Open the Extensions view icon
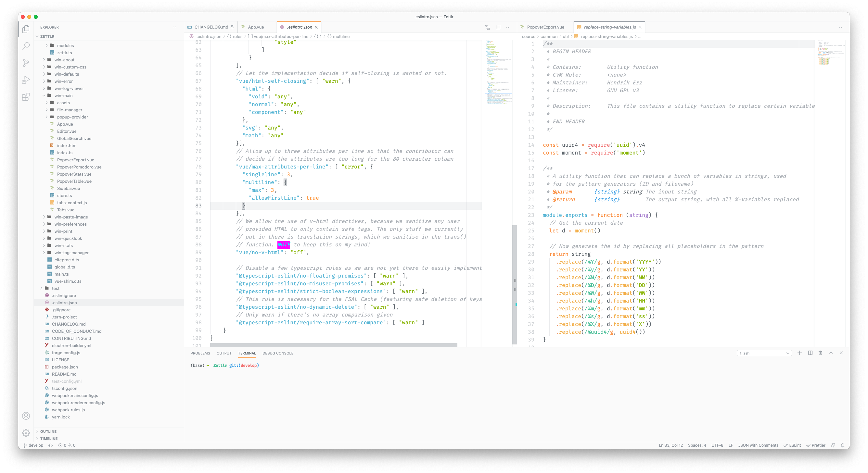Screen dimensions: 868x473 click(x=26, y=97)
